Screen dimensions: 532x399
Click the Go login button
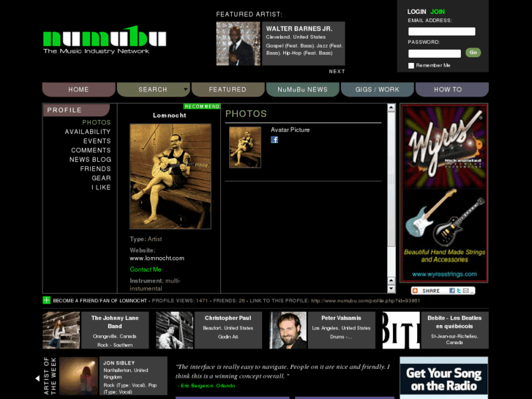click(473, 52)
